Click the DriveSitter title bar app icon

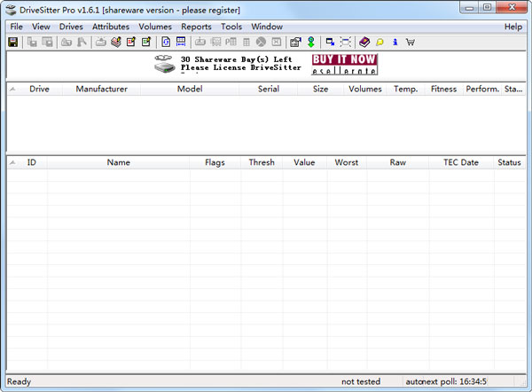tap(11, 10)
